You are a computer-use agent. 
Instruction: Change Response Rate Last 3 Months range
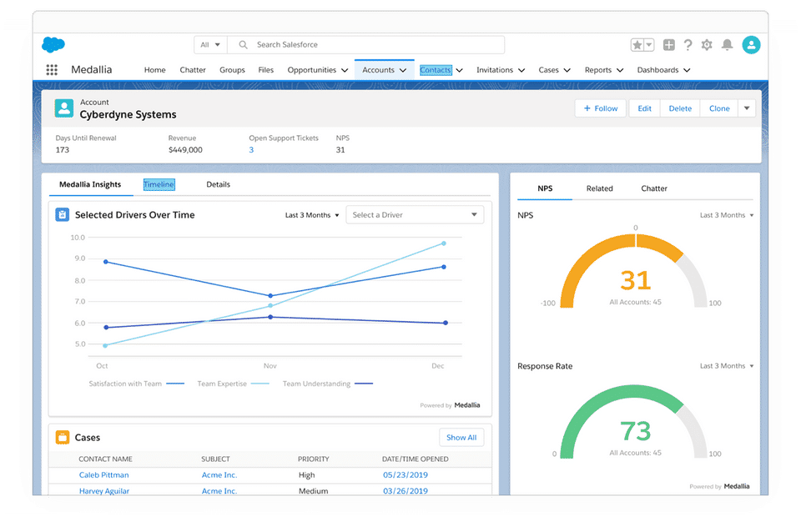pyautogui.click(x=727, y=365)
